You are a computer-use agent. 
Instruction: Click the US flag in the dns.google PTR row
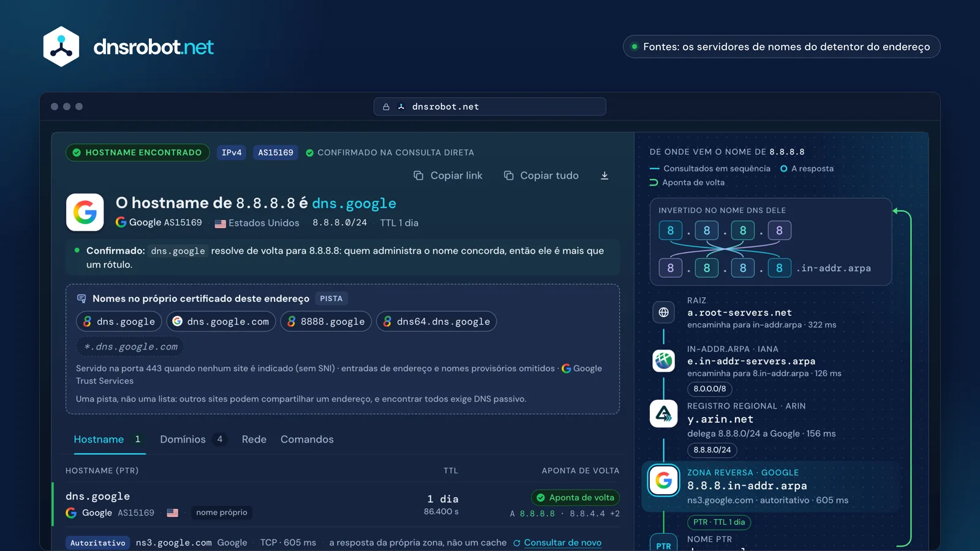coord(173,513)
